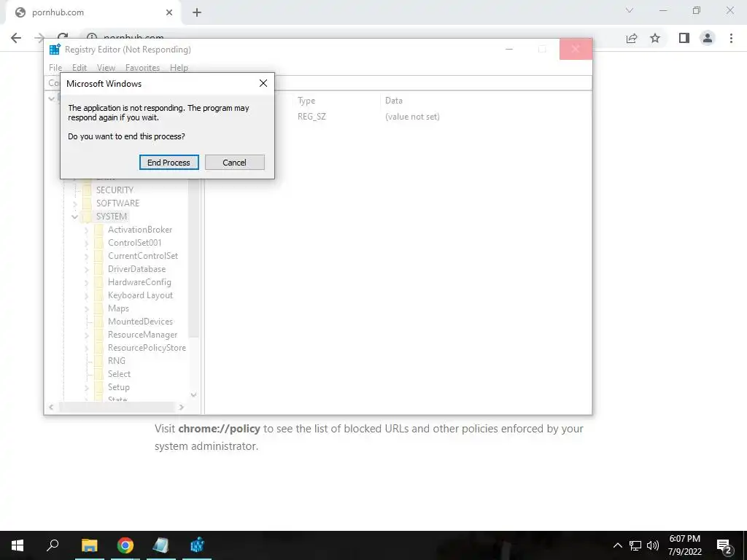Close the pornhub.com Chrome tab
Image resolution: width=747 pixels, height=560 pixels.
pyautogui.click(x=169, y=13)
